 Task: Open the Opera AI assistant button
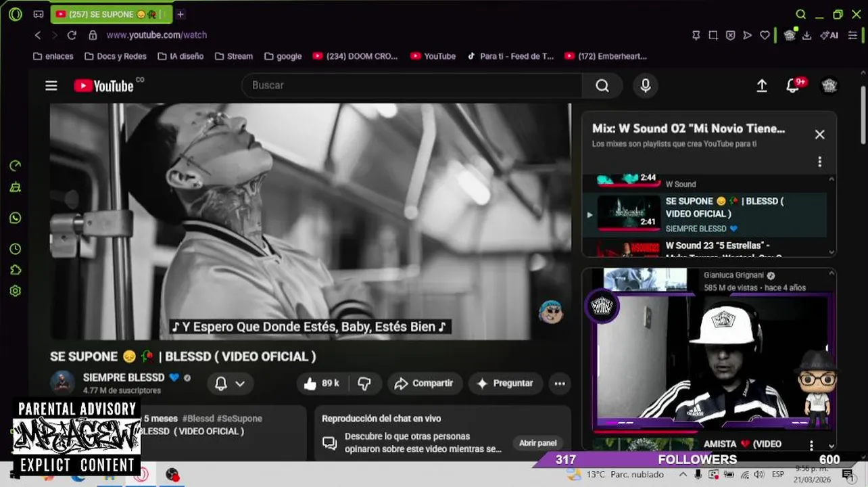[829, 35]
